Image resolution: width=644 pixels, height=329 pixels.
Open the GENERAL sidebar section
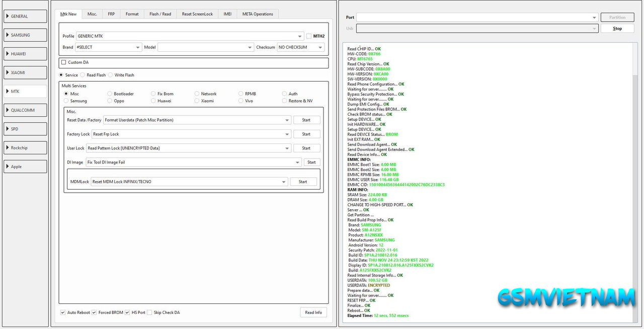tap(25, 16)
